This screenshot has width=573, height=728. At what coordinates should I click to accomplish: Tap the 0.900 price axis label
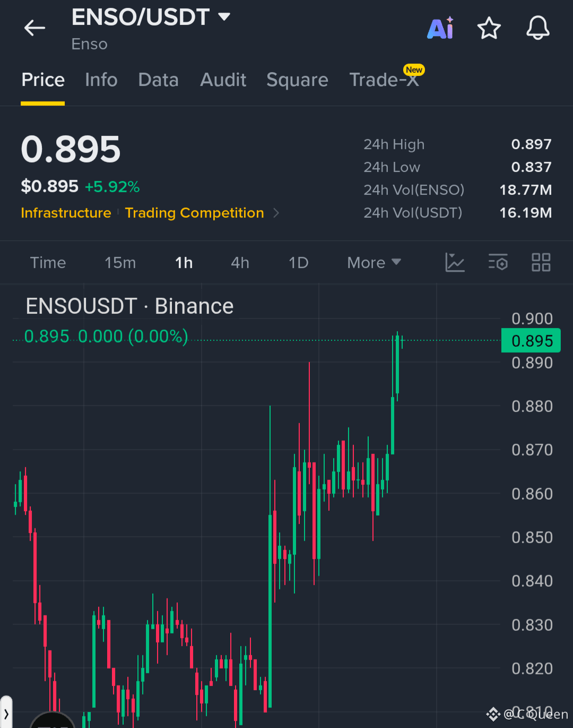tap(532, 319)
